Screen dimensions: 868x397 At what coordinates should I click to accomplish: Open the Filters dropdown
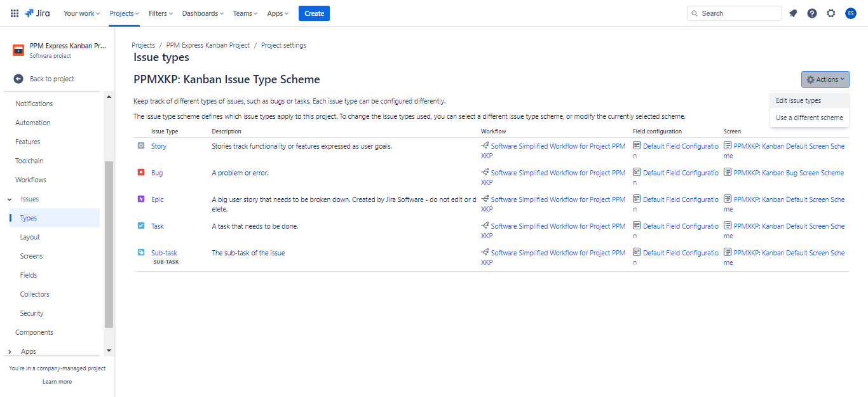point(161,13)
